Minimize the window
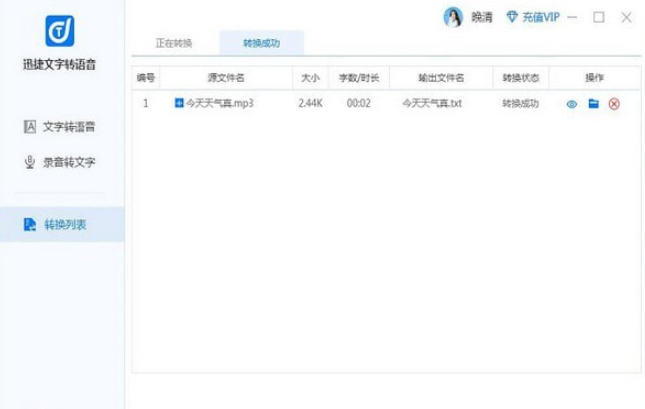This screenshot has width=645, height=409. point(572,17)
